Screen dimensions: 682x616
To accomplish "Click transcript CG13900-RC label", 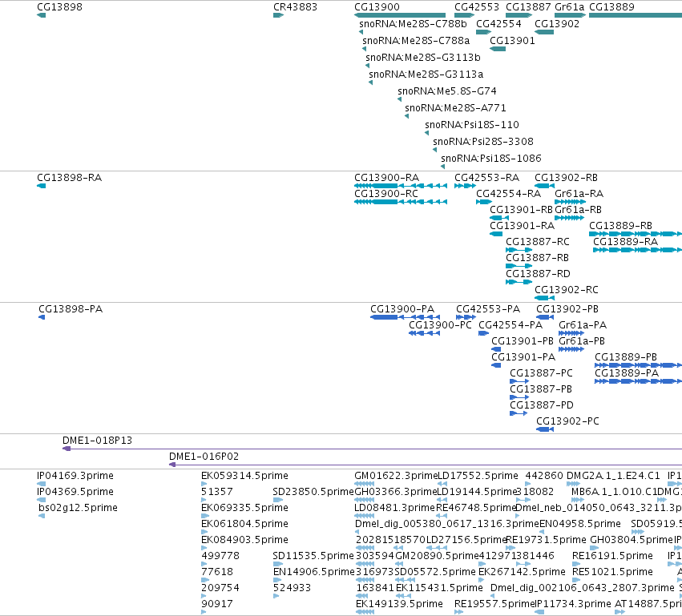I will tap(386, 194).
